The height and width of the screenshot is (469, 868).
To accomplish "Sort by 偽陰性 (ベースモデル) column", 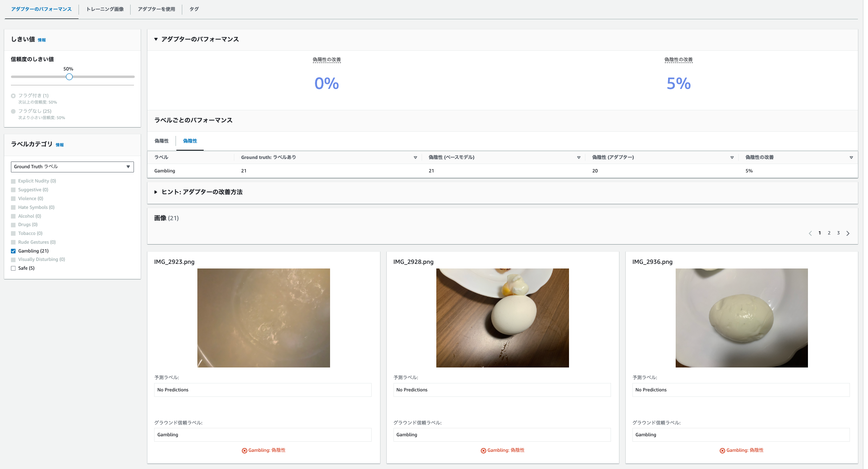I will (x=579, y=158).
